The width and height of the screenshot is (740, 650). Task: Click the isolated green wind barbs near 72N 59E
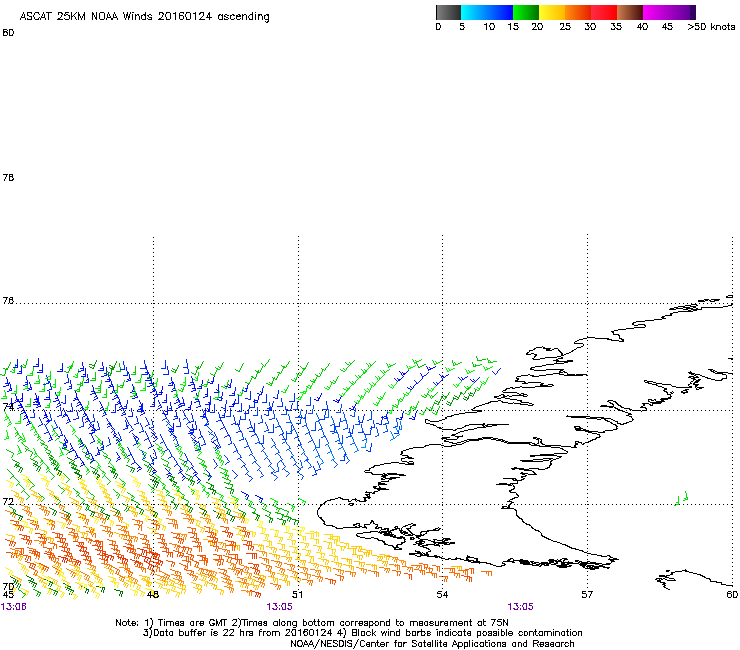681,498
